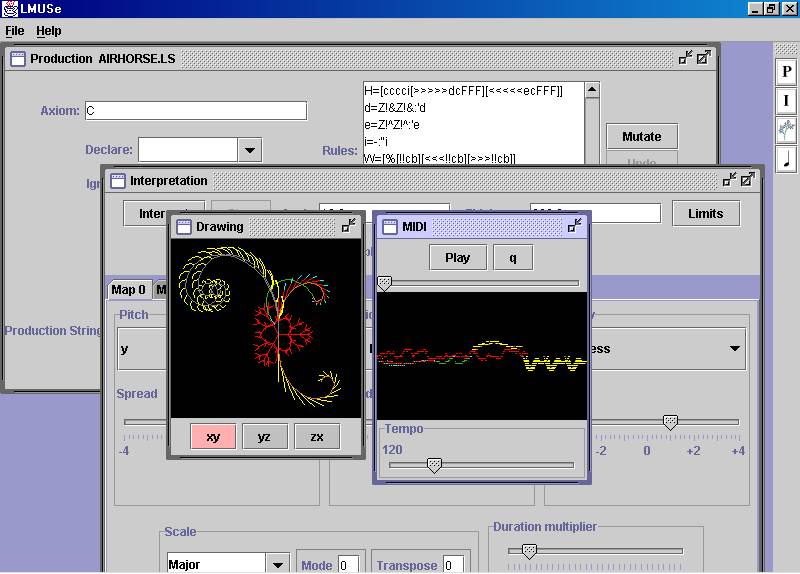This screenshot has width=800, height=574.
Task: Adjust the Tempo slider handle
Action: coord(434,465)
